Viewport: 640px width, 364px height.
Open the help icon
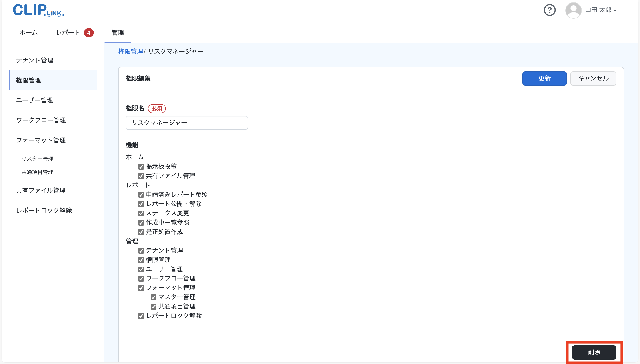(x=550, y=10)
